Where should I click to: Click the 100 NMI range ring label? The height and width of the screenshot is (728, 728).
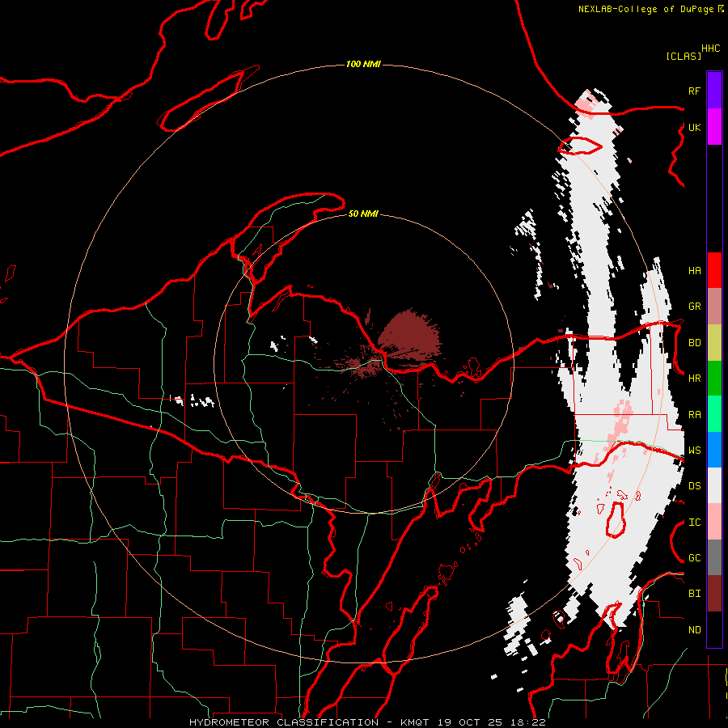[363, 64]
